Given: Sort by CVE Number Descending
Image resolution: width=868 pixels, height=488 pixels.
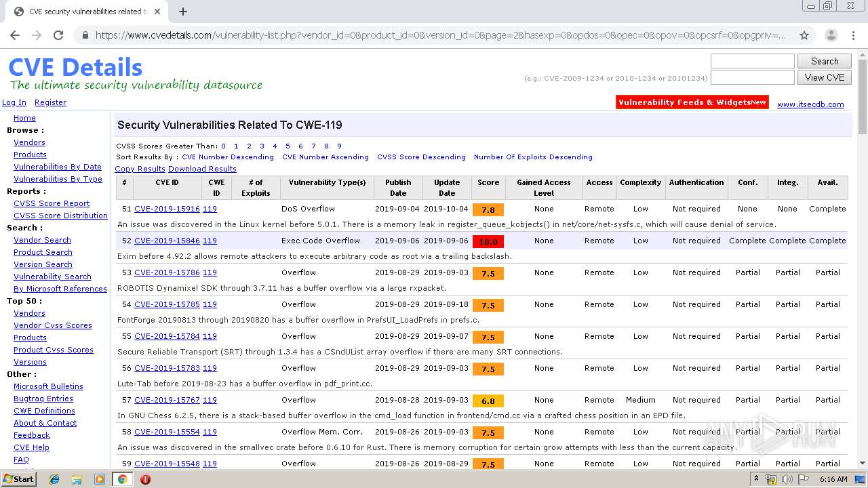Looking at the screenshot, I should pos(228,157).
